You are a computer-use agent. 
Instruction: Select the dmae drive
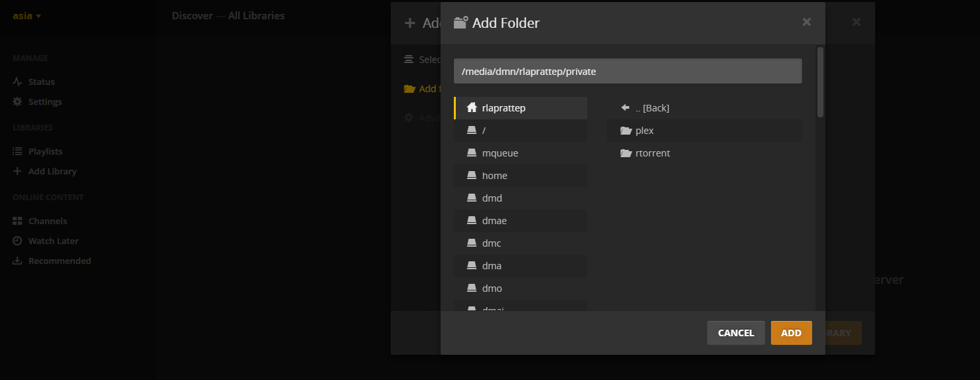521,221
